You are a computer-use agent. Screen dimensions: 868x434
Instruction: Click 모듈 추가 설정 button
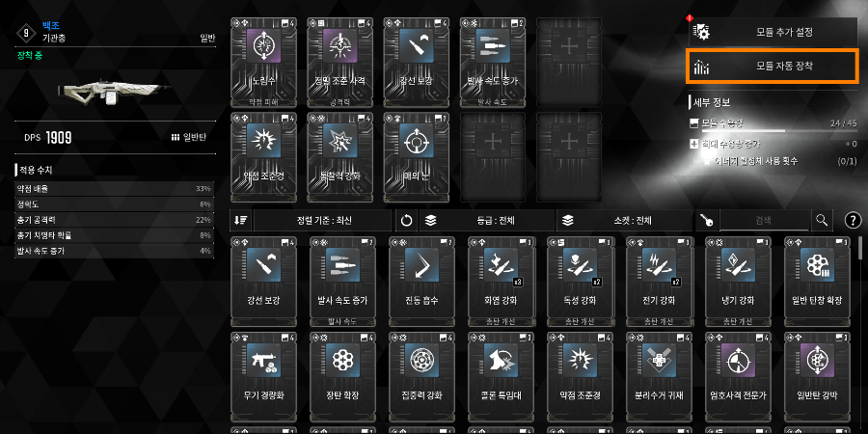click(773, 32)
